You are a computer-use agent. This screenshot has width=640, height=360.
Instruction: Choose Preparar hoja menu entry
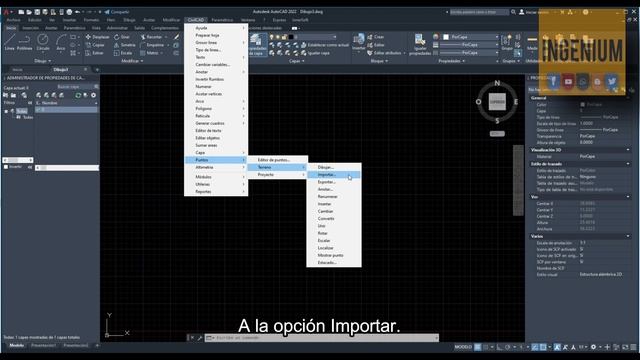[216, 36]
